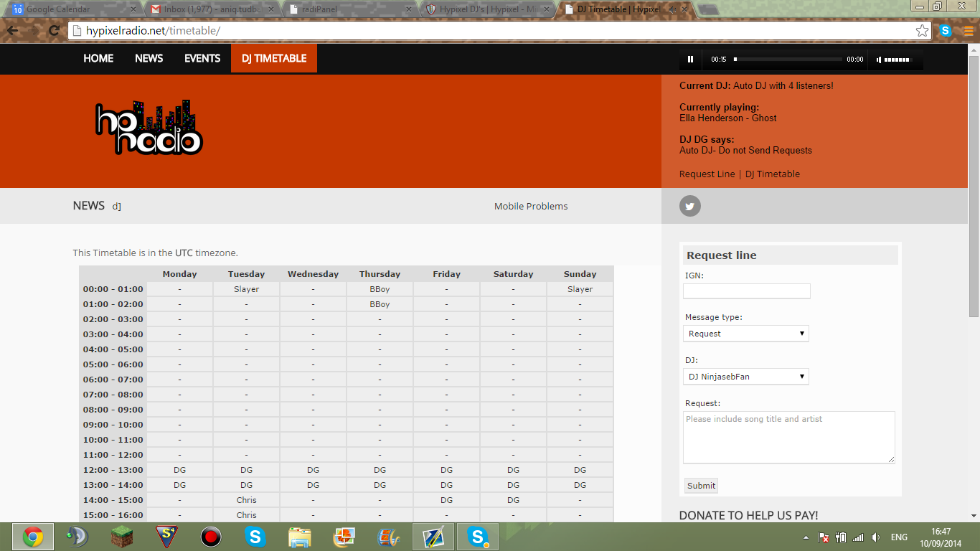This screenshot has height=551, width=980.
Task: Seek within the player progress bar
Action: click(x=787, y=60)
